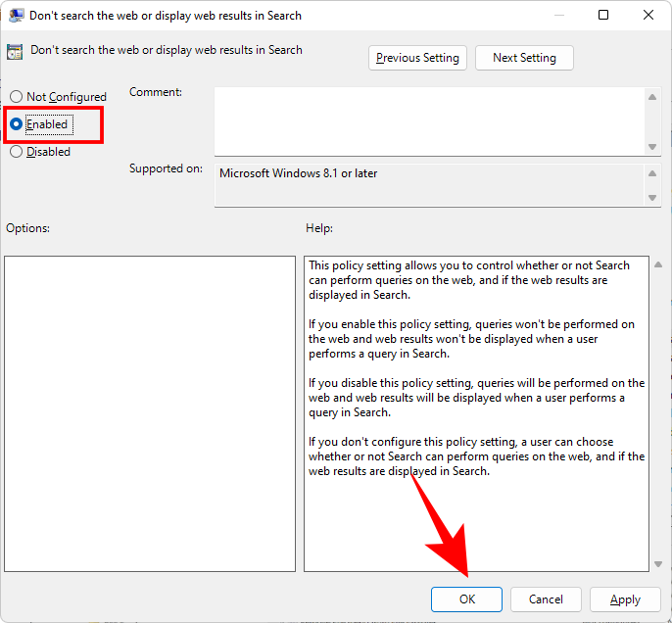Click the Apply button
Image resolution: width=672 pixels, height=623 pixels.
[x=625, y=599]
